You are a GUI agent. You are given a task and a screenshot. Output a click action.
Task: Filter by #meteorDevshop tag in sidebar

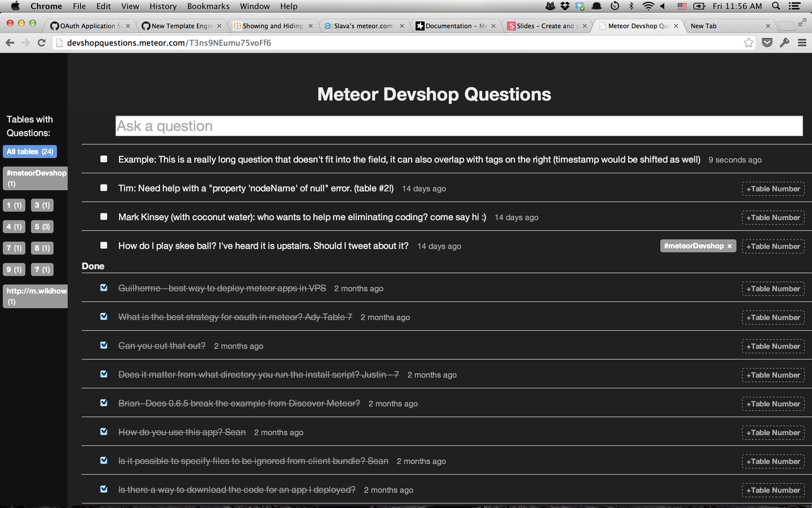(x=36, y=178)
